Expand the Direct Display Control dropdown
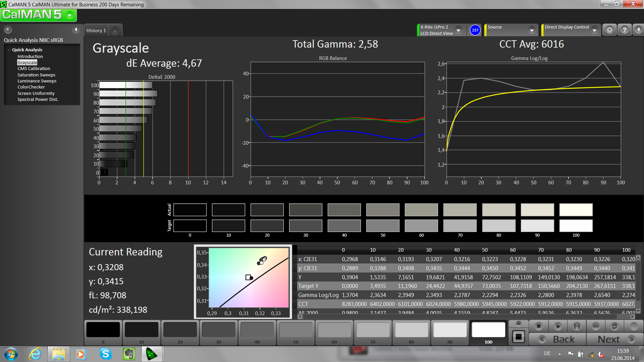 (594, 30)
